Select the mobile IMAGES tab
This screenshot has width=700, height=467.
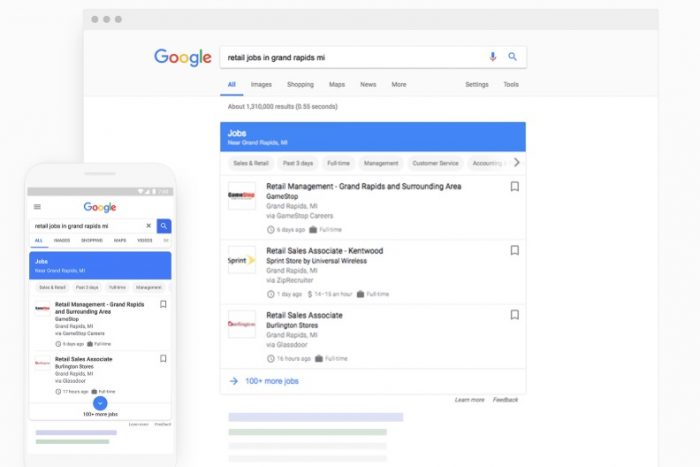(62, 240)
